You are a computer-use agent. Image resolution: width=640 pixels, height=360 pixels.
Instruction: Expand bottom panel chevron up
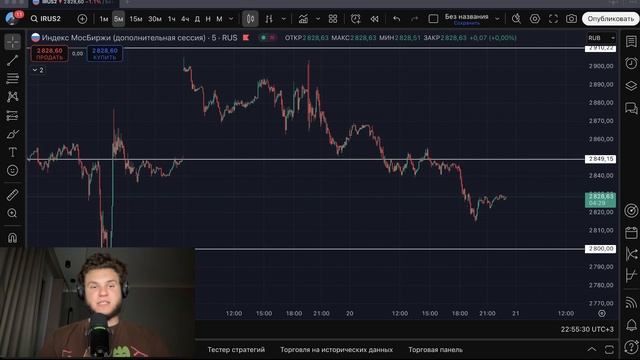591,349
